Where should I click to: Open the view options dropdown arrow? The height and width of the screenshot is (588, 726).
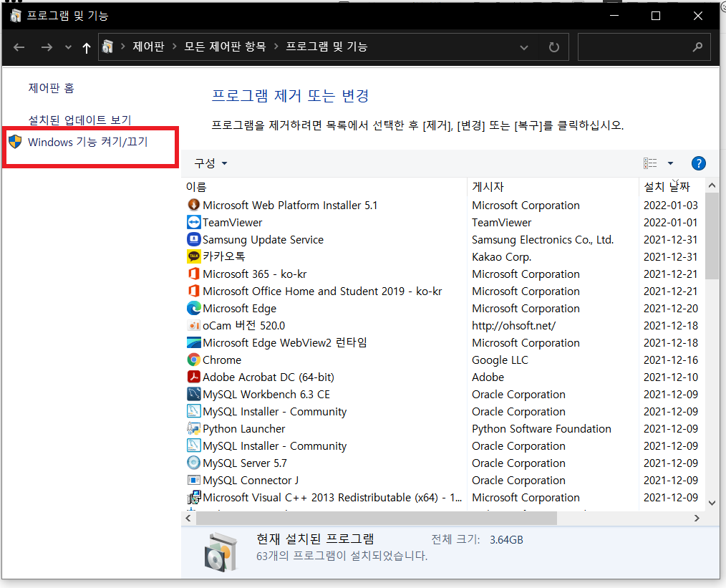coord(670,163)
